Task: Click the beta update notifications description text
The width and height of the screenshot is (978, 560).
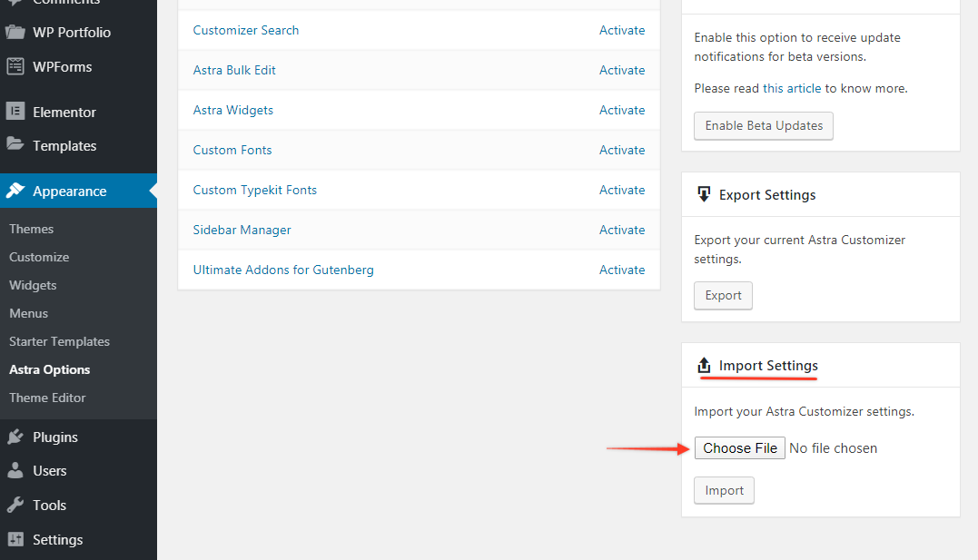Action: (797, 47)
